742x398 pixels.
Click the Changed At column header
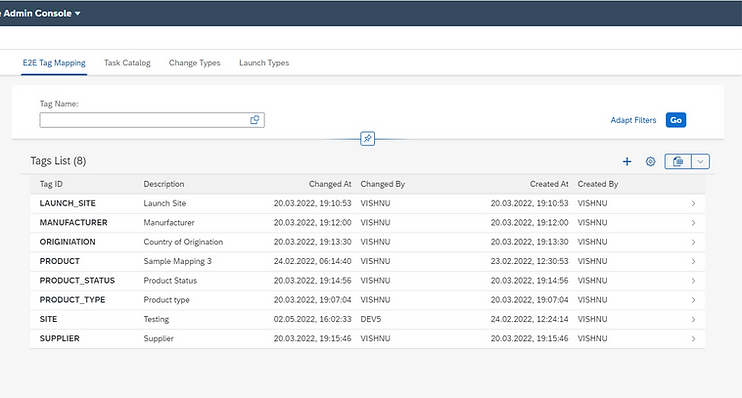pyautogui.click(x=330, y=184)
